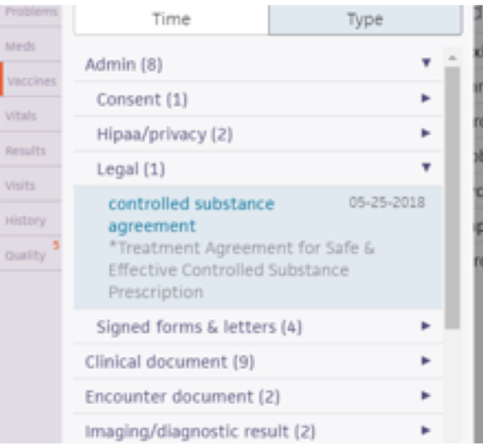This screenshot has height=448, width=483.
Task: Select Vaccines in the sidebar
Action: tap(31, 81)
